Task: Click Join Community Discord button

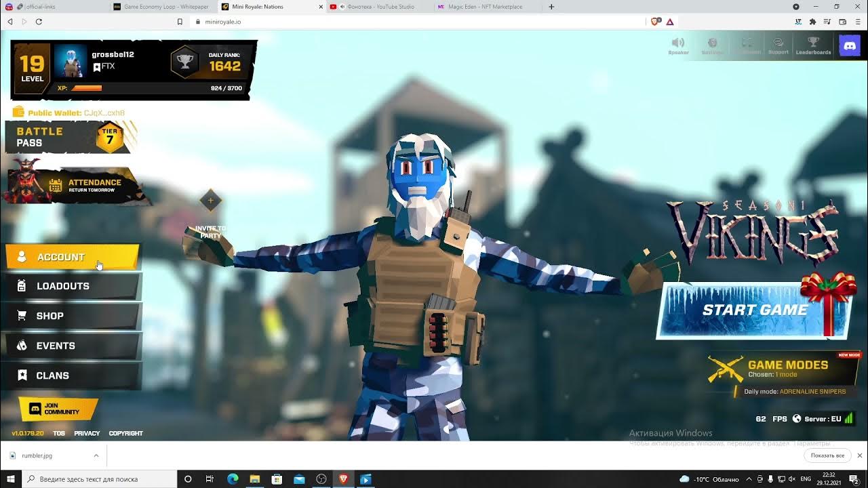Action: point(58,409)
